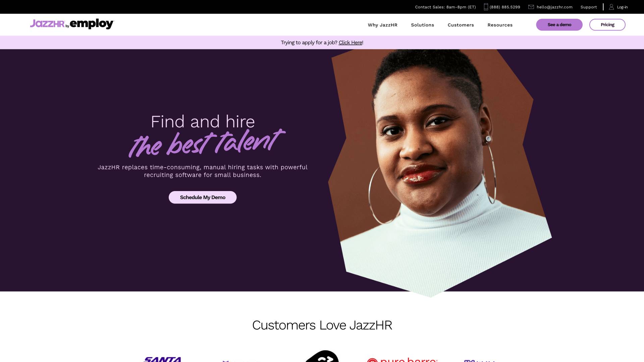The image size is (644, 362).
Task: Click the Santa customer logo
Action: 163,359
